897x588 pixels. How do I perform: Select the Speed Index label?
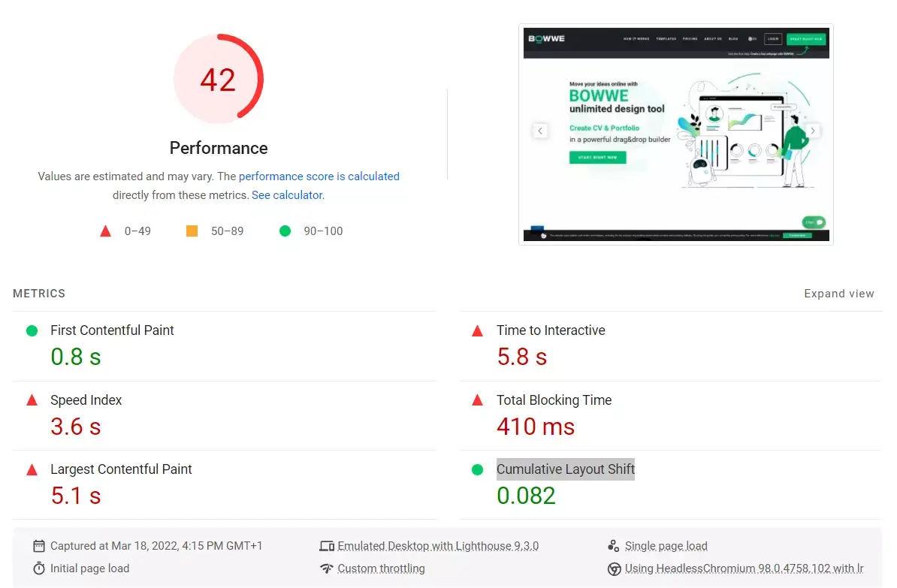pos(86,400)
